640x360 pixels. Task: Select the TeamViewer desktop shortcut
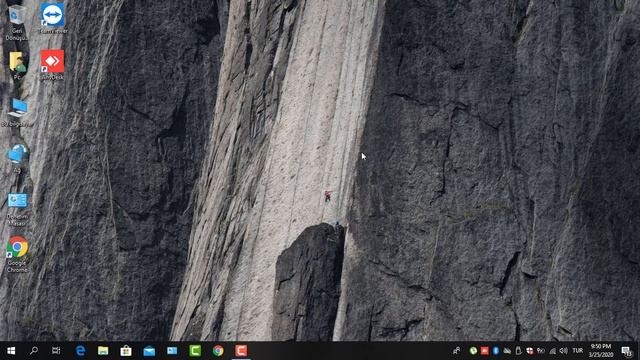pos(52,18)
